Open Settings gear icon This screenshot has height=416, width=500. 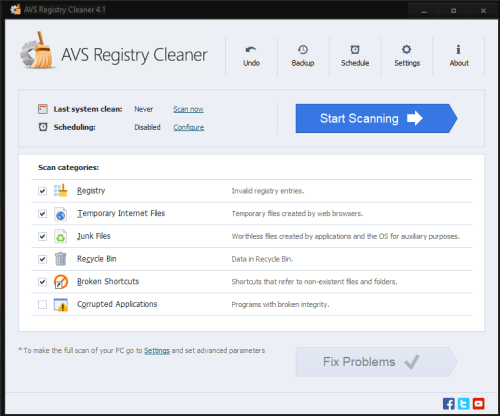tap(406, 50)
